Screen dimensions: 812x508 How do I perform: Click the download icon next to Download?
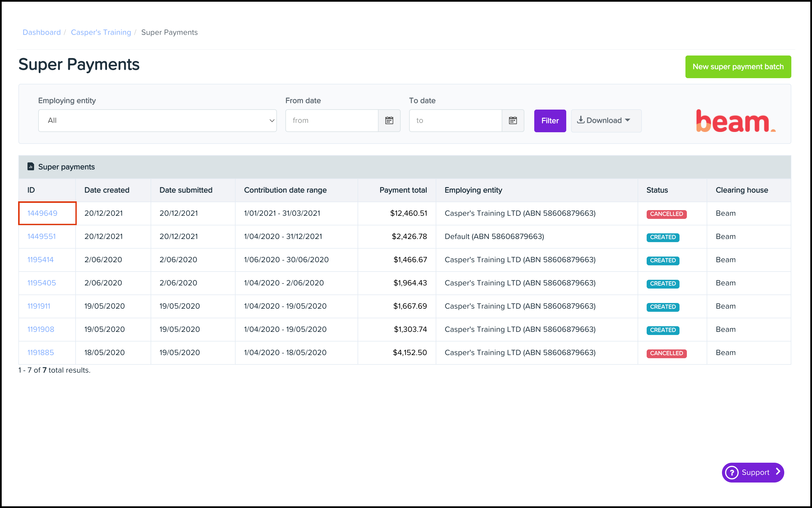click(x=581, y=120)
